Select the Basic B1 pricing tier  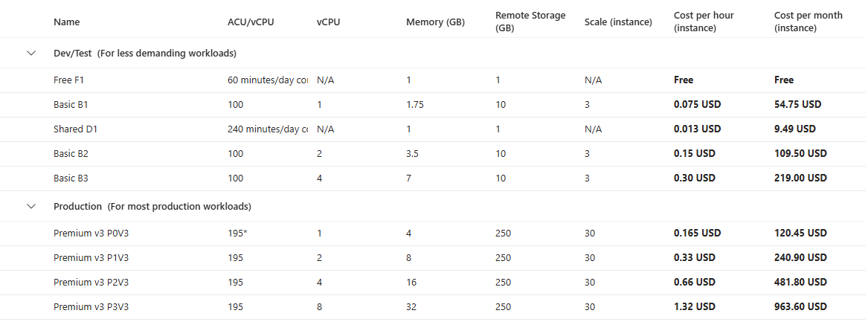click(x=71, y=105)
